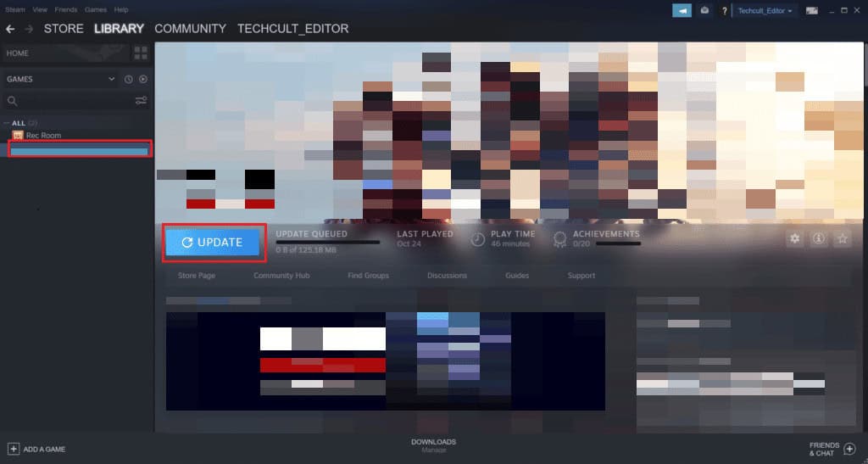Click the 46 minutes play time text

point(510,243)
